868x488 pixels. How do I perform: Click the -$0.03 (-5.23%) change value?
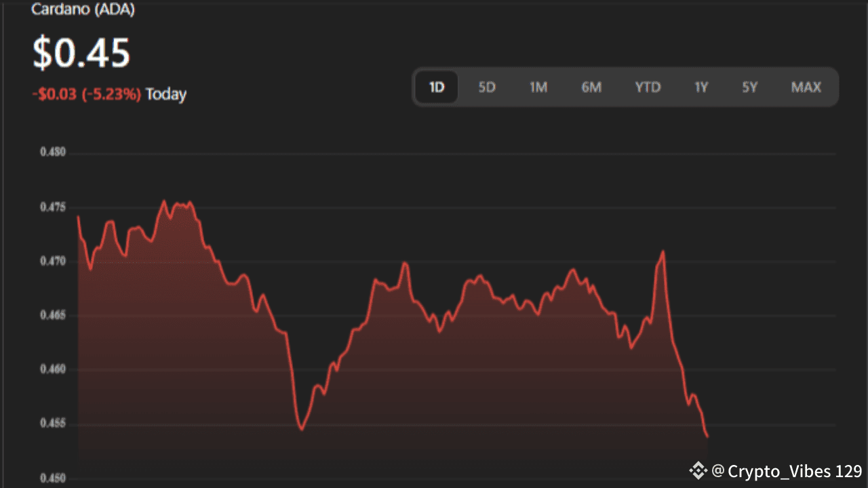click(87, 94)
